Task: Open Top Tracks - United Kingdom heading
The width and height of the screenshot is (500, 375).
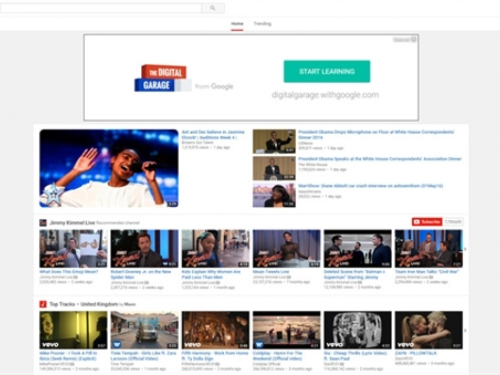Action: pos(84,304)
